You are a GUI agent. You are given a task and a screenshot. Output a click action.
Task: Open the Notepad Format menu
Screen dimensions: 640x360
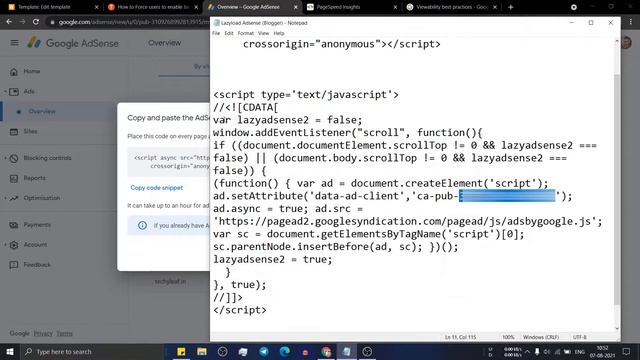(246, 33)
